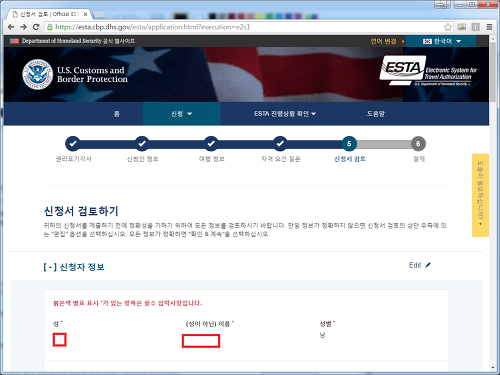Viewport: 500px width, 375px height.
Task: Open the 홈 menu item
Action: pyautogui.click(x=117, y=114)
